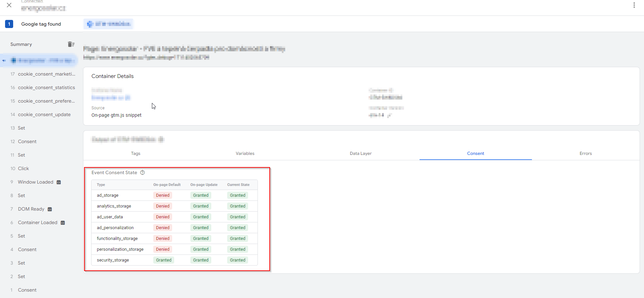Show the Data Layer tab

point(360,153)
